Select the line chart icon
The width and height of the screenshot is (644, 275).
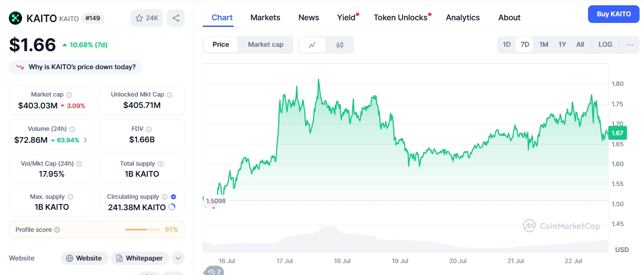[x=313, y=45]
